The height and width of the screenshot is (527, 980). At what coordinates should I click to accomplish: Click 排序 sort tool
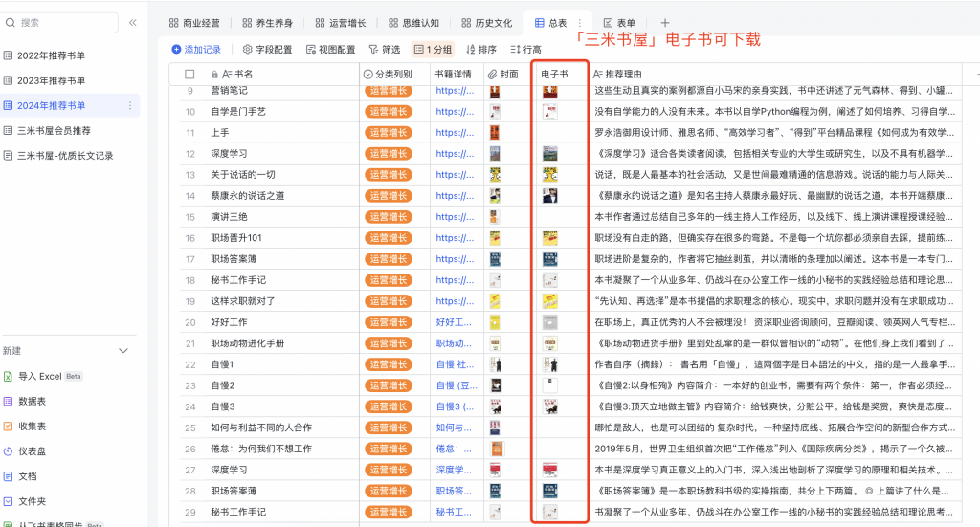481,50
